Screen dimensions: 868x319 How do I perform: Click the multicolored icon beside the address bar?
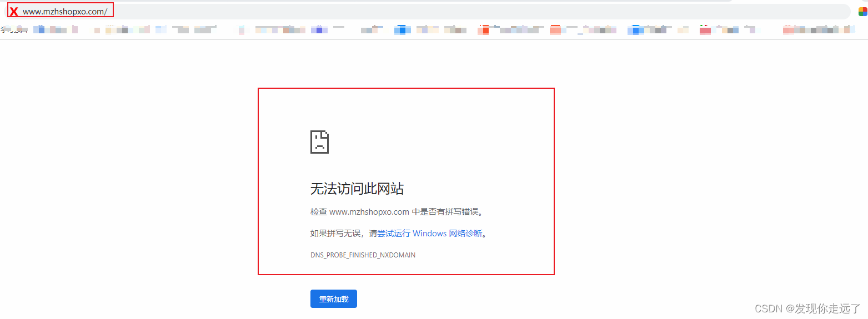862,12
